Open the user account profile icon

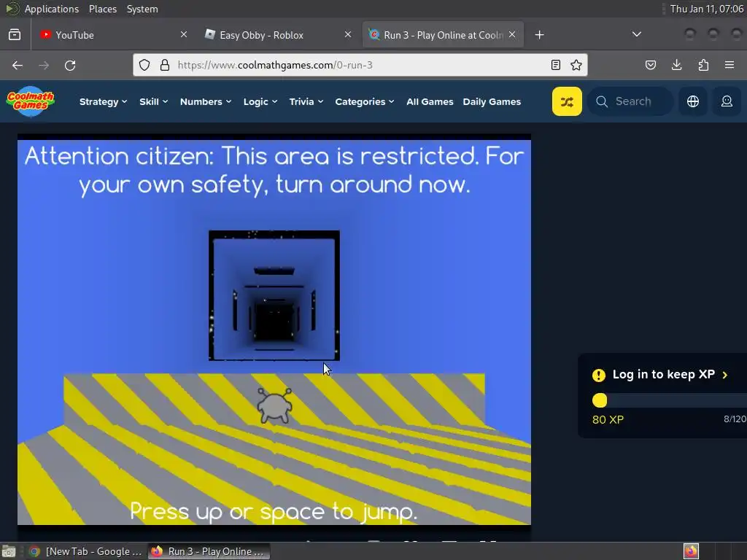click(727, 101)
